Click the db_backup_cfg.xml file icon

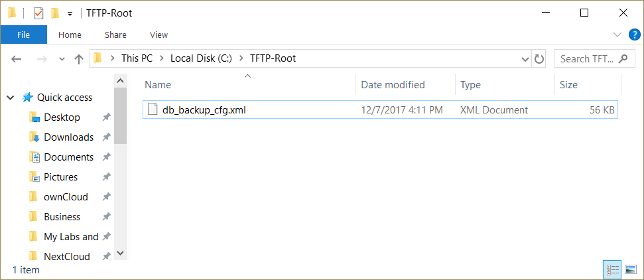[x=152, y=110]
